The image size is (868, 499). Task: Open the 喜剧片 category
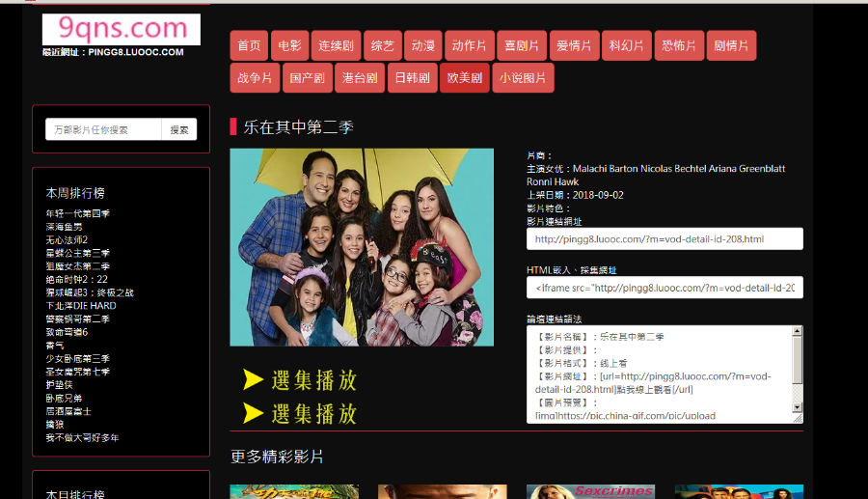tap(522, 45)
